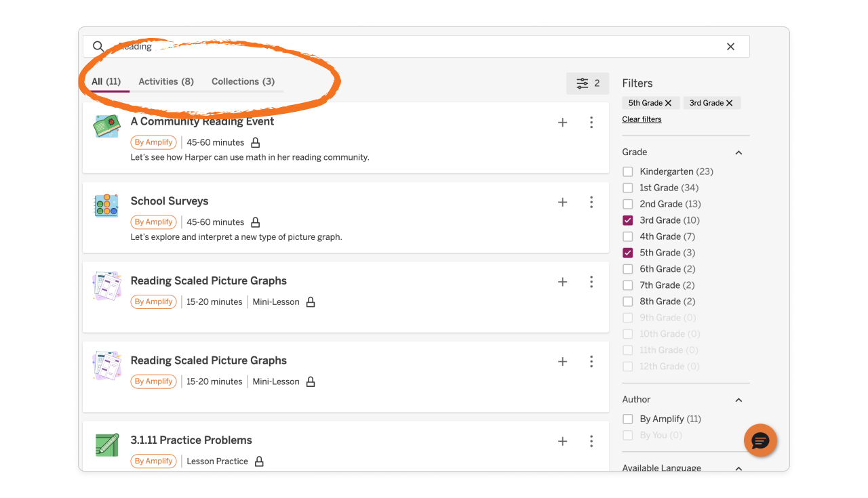
Task: Open 3.1.11 Practice Problems title
Action: tap(191, 440)
